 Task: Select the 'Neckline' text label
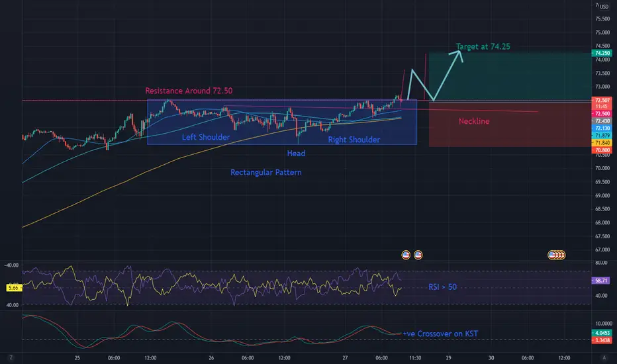pos(474,121)
